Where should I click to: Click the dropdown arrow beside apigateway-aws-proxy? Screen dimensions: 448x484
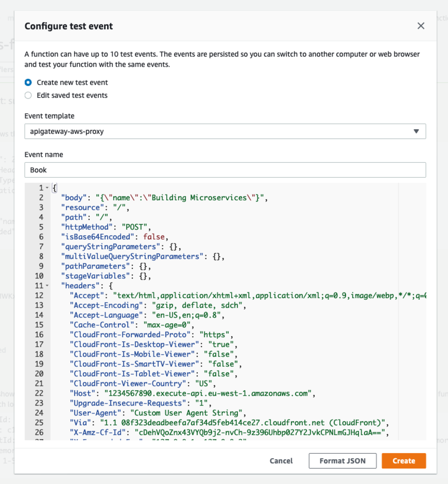[x=416, y=131]
